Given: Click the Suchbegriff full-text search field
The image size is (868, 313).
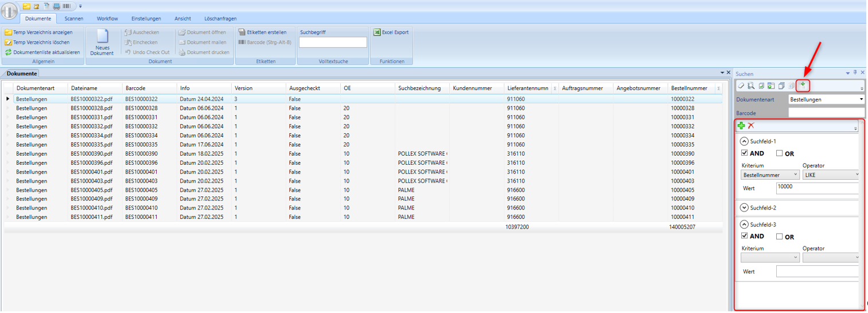Looking at the screenshot, I should click(x=333, y=42).
